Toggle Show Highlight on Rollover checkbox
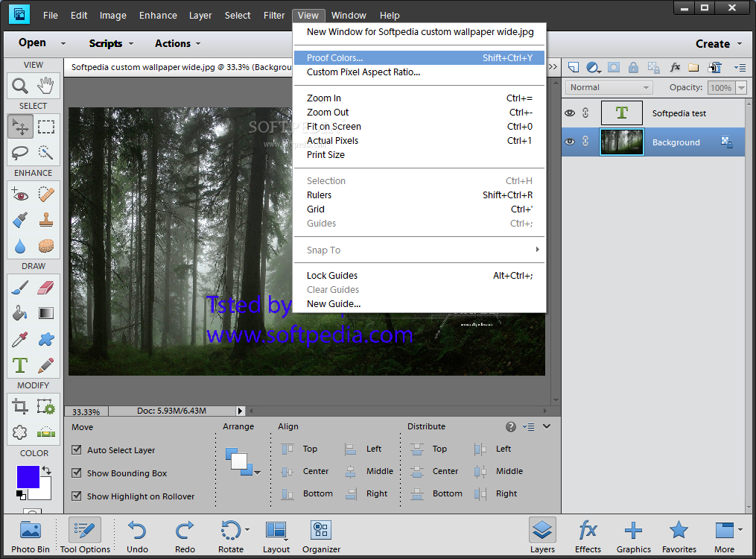Viewport: 756px width, 559px height. tap(76, 496)
